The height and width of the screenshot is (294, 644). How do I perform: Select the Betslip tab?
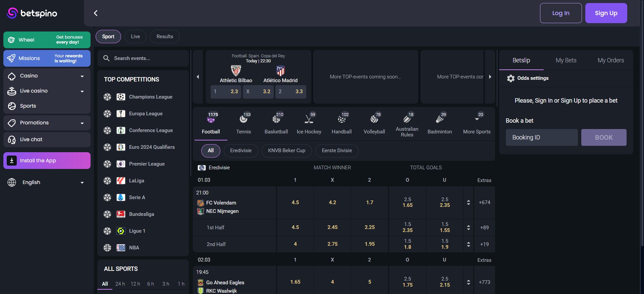[x=521, y=60]
